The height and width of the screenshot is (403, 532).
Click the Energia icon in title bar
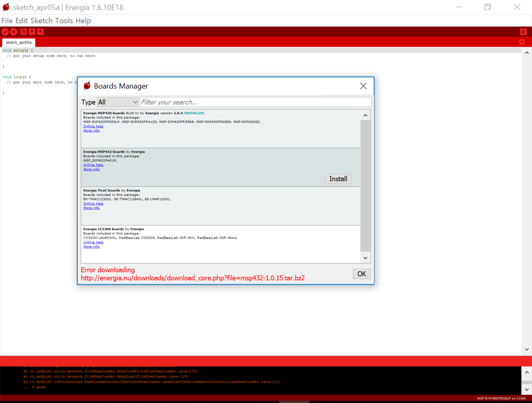pyautogui.click(x=6, y=7)
